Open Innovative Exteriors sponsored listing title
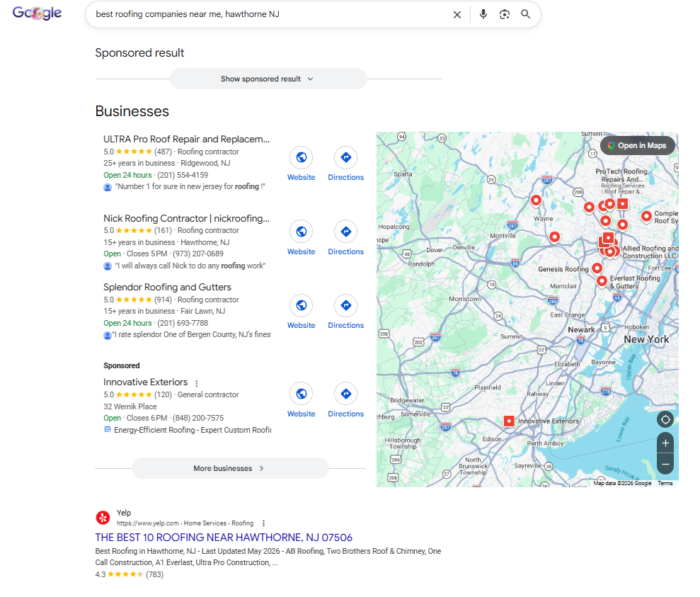 146,382
